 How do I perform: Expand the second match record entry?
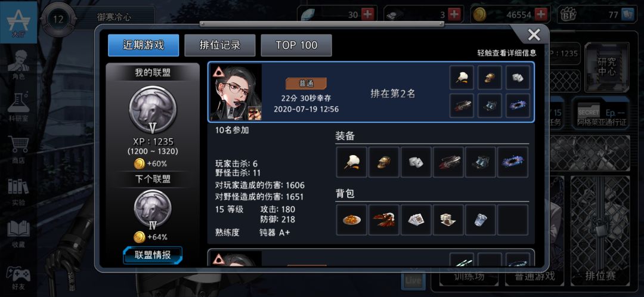click(371, 258)
